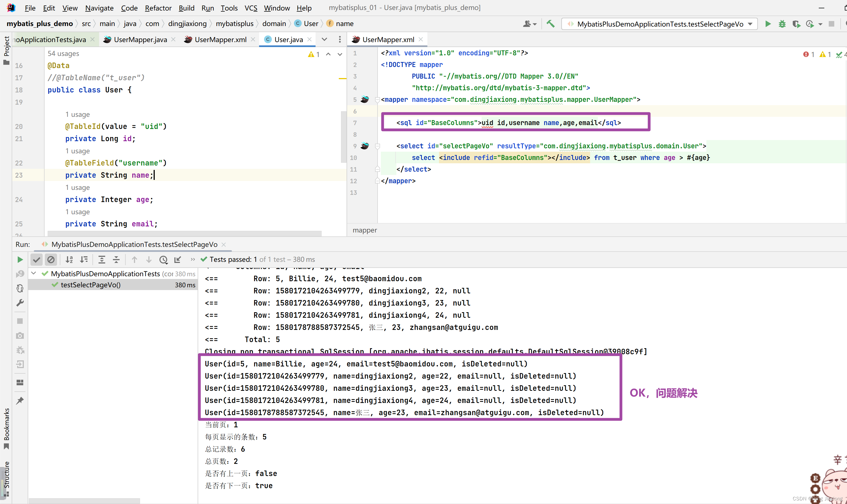Open the run configuration dropdown
This screenshot has width=847, height=504.
(750, 24)
